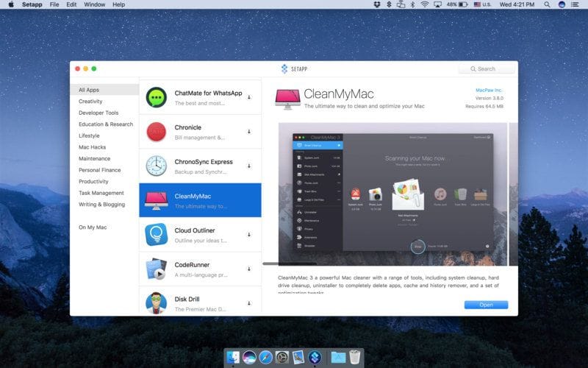Click the Disk Drill app icon
This screenshot has width=588, height=368.
[156, 302]
